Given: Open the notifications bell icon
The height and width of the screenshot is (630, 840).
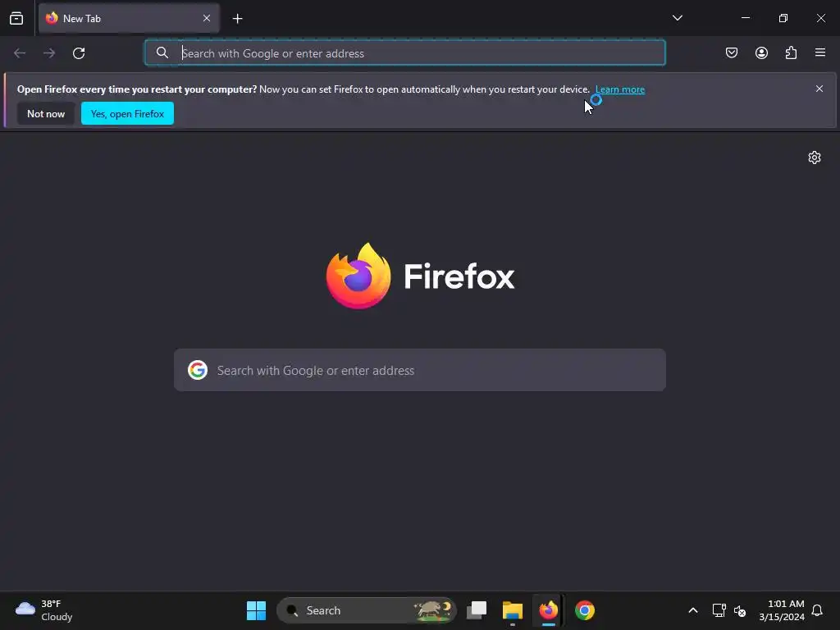Looking at the screenshot, I should click(x=818, y=610).
